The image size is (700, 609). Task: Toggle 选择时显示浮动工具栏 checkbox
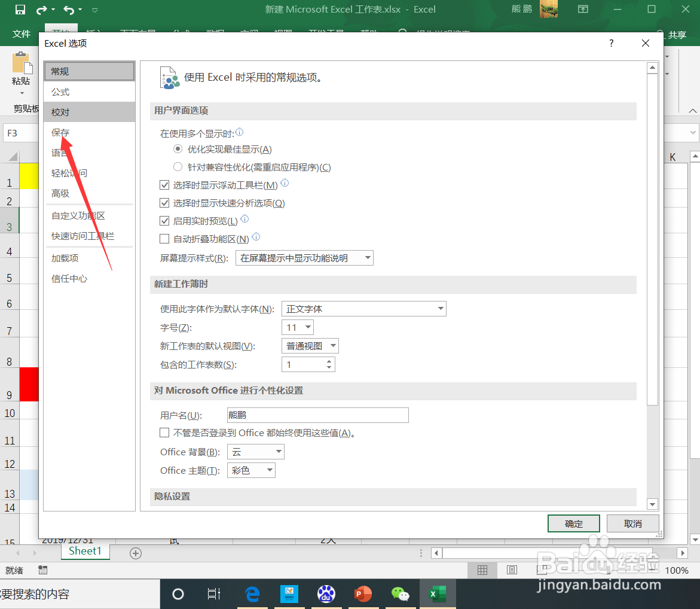pos(164,184)
